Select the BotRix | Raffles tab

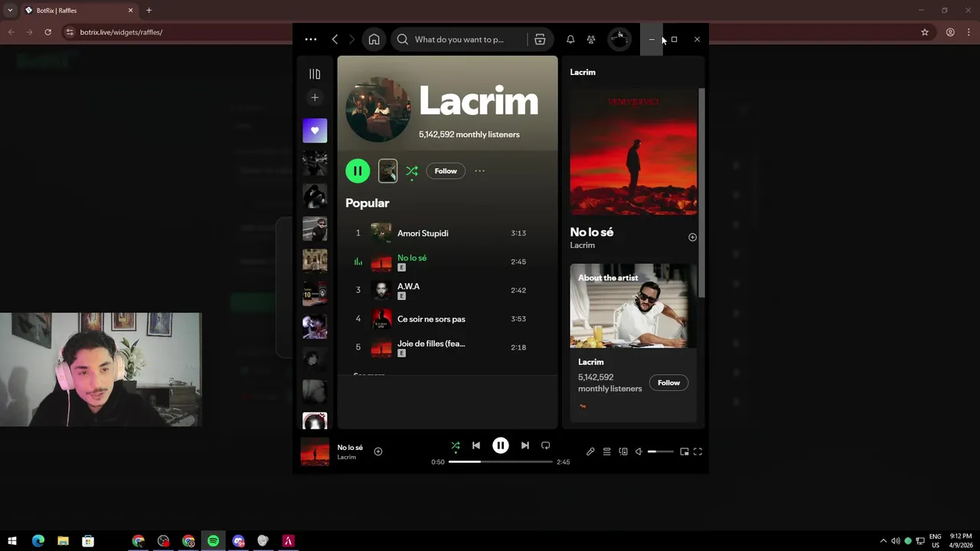tap(79, 11)
